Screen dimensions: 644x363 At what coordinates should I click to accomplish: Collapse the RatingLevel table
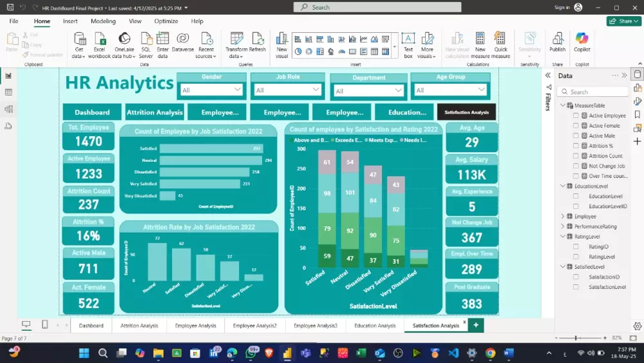[563, 237]
